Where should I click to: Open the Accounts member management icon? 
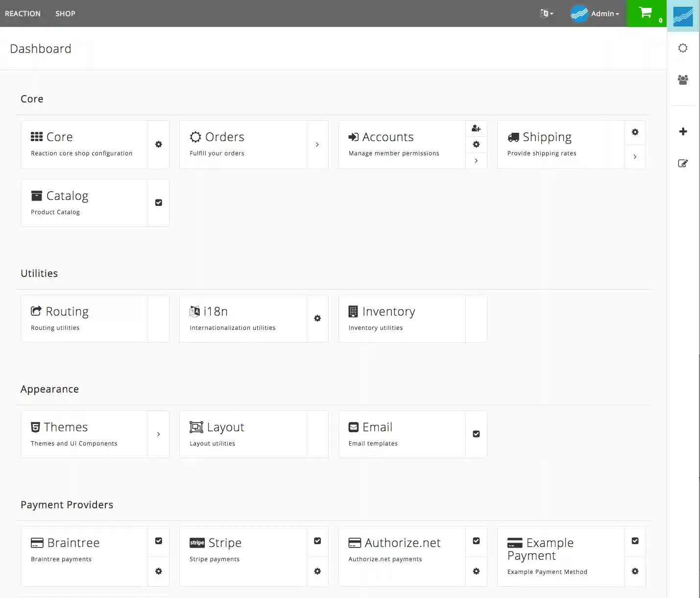(x=476, y=128)
